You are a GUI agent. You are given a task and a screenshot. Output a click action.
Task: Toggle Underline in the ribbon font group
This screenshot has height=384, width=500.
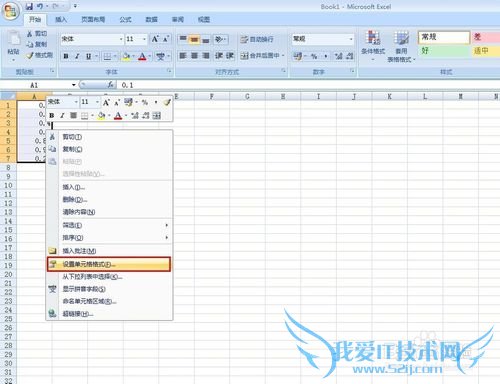[x=88, y=56]
